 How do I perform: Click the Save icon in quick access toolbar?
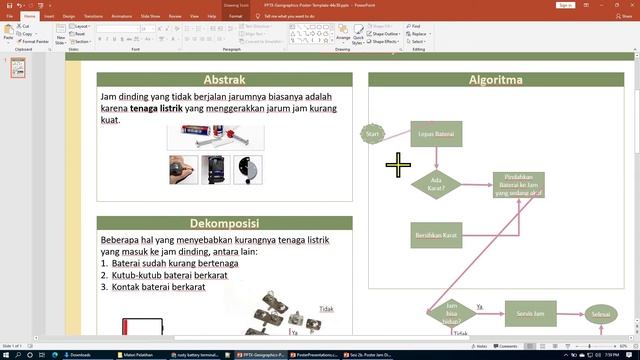click(9, 5)
